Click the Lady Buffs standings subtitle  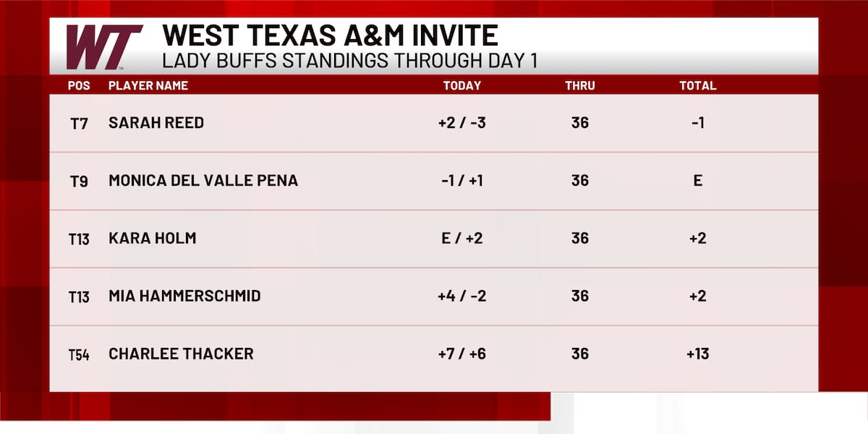tap(350, 61)
